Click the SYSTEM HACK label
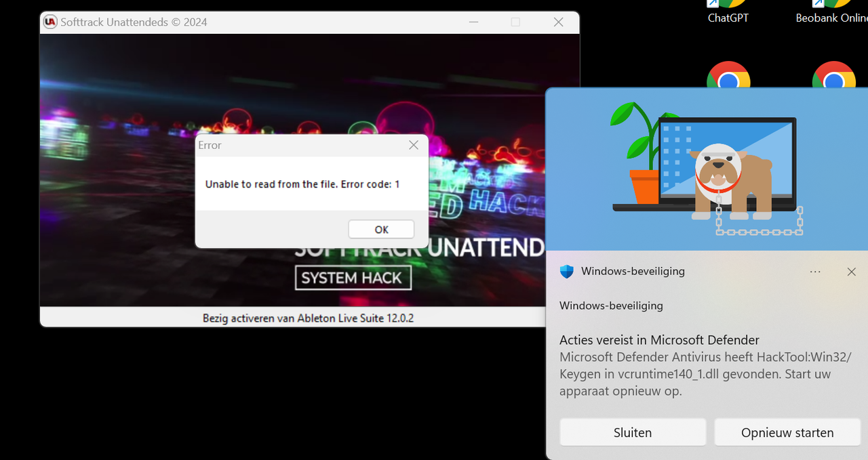 coord(353,278)
